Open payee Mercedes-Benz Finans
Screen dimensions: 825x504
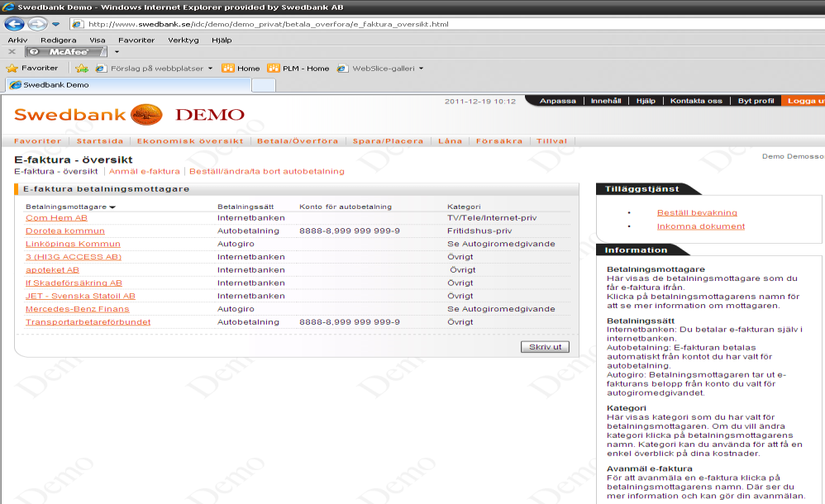point(78,309)
